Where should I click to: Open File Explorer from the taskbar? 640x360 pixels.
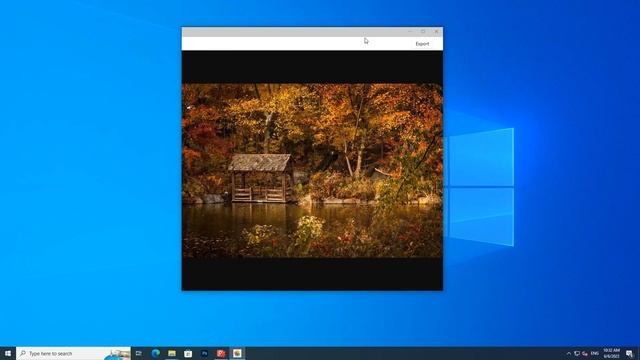pyautogui.click(x=172, y=353)
